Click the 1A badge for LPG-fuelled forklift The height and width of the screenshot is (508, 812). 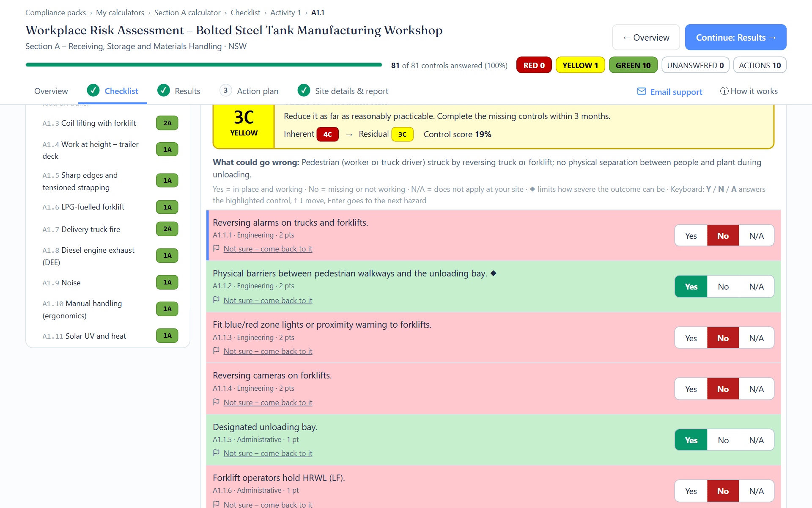click(x=167, y=207)
